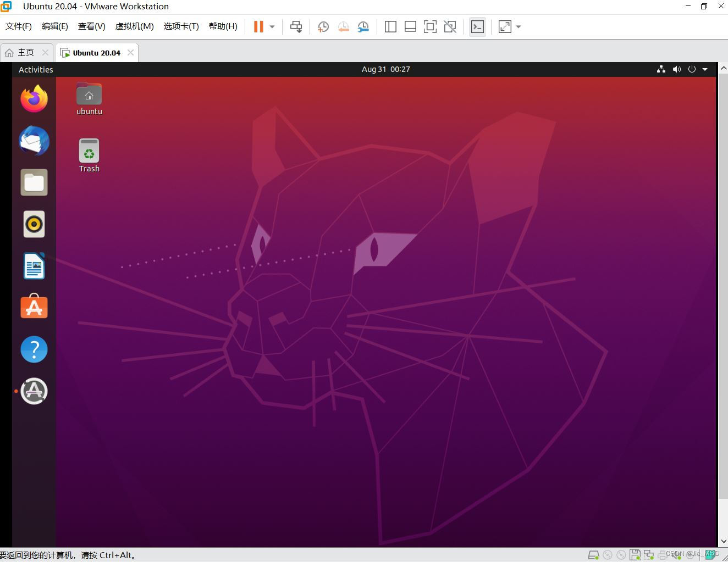Close the 主页 tab
Viewport: 728px width, 562px height.
click(x=46, y=53)
